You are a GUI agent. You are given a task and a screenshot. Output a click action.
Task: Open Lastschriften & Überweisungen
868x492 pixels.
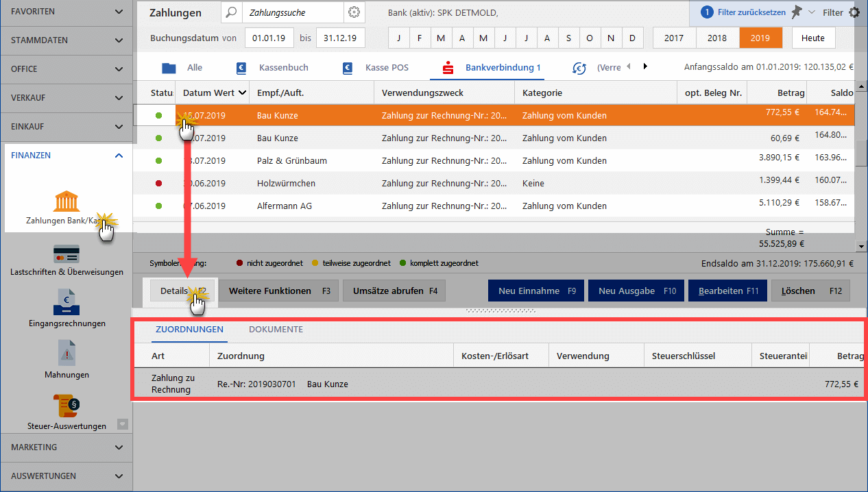[x=67, y=260]
